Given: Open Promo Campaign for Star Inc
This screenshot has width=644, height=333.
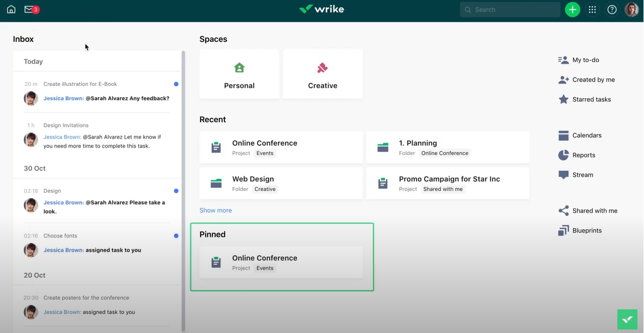Looking at the screenshot, I should [x=448, y=183].
